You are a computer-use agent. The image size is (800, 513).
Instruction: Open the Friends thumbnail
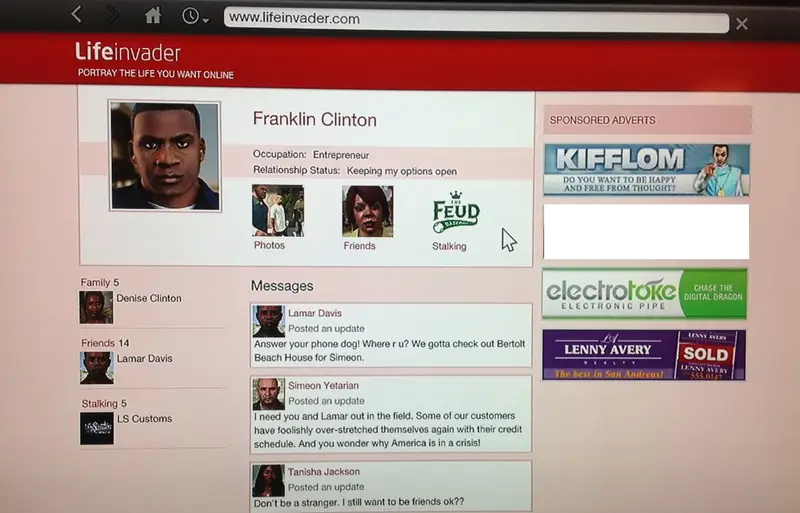pos(367,211)
